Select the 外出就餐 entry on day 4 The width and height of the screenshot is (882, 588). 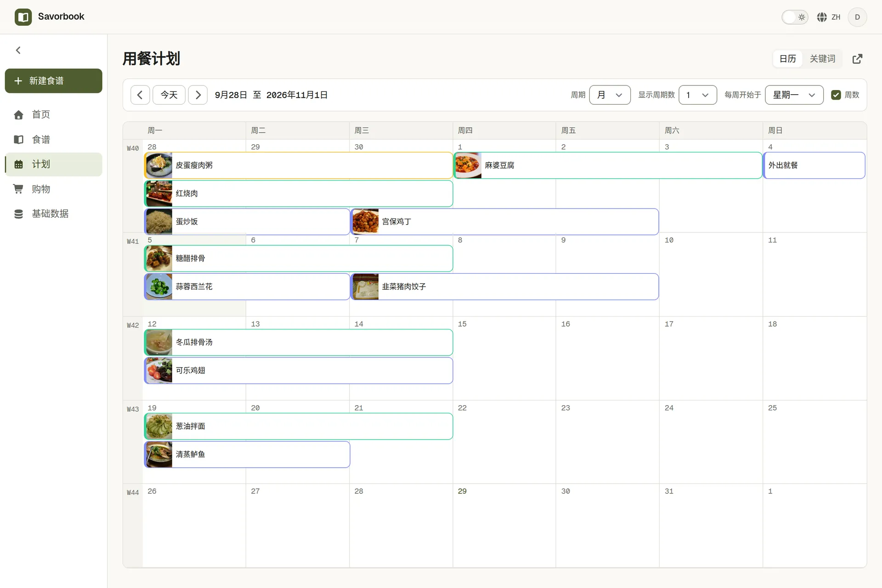(x=814, y=165)
